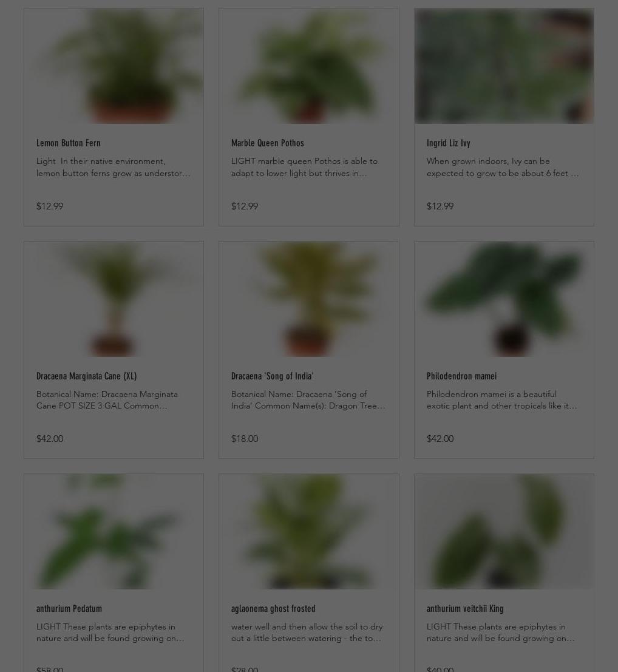
Task: Click the Lemon Button Fern title
Action: [69, 143]
